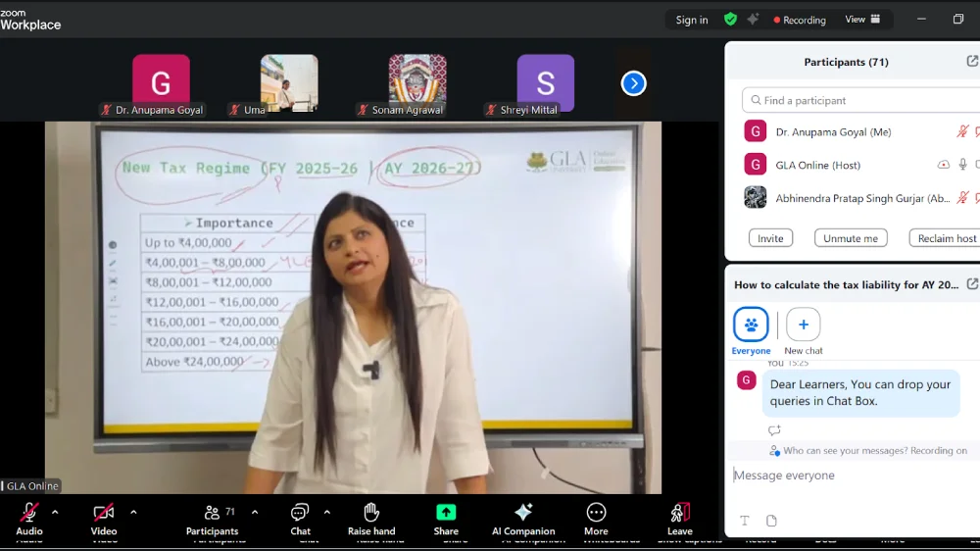Open the green Share screen button
The image size is (980, 551).
(446, 513)
